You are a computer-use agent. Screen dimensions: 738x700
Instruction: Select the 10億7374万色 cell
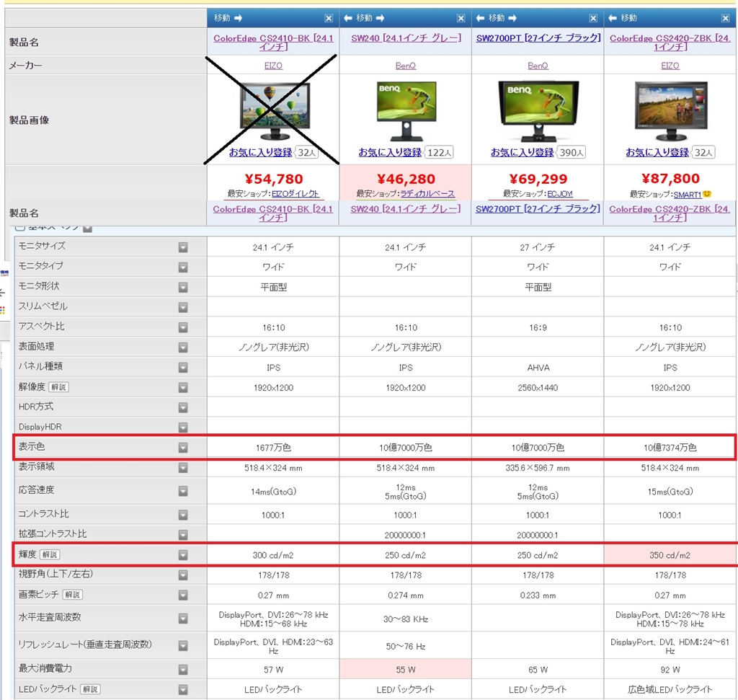(670, 448)
